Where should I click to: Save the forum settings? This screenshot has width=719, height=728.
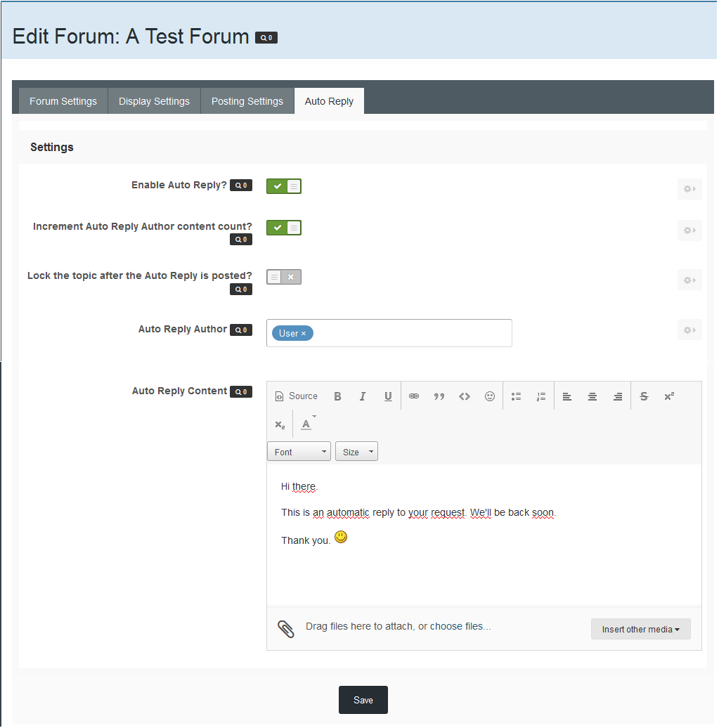pyautogui.click(x=363, y=700)
